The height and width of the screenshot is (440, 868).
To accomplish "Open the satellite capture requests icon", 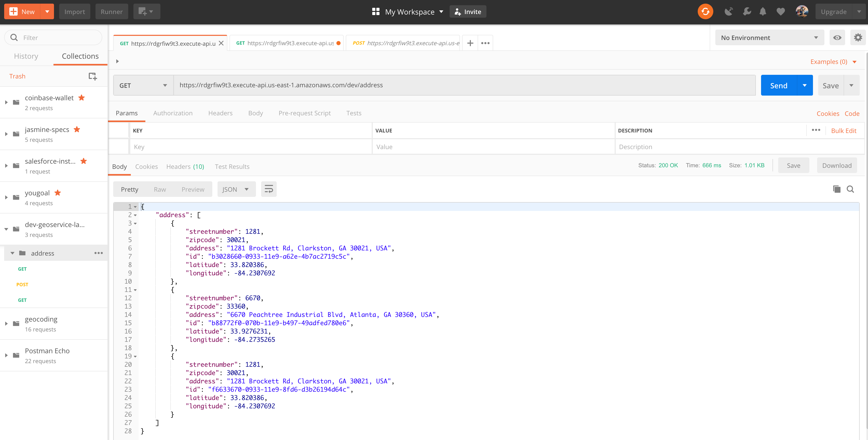I will click(729, 12).
